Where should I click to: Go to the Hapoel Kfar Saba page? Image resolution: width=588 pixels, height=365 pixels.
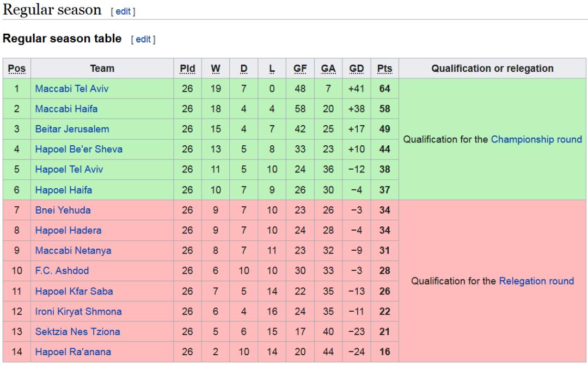click(x=74, y=292)
